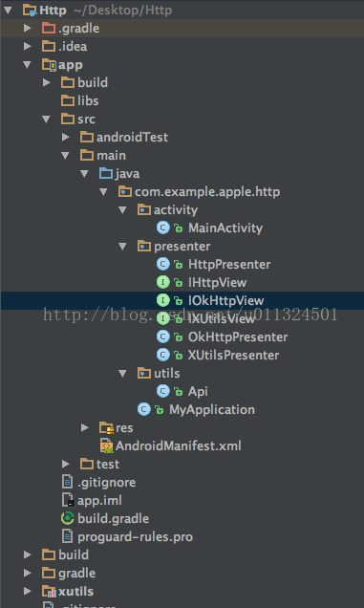The image size is (364, 608).
Task: Collapse the activity package arrow
Action: (122, 210)
